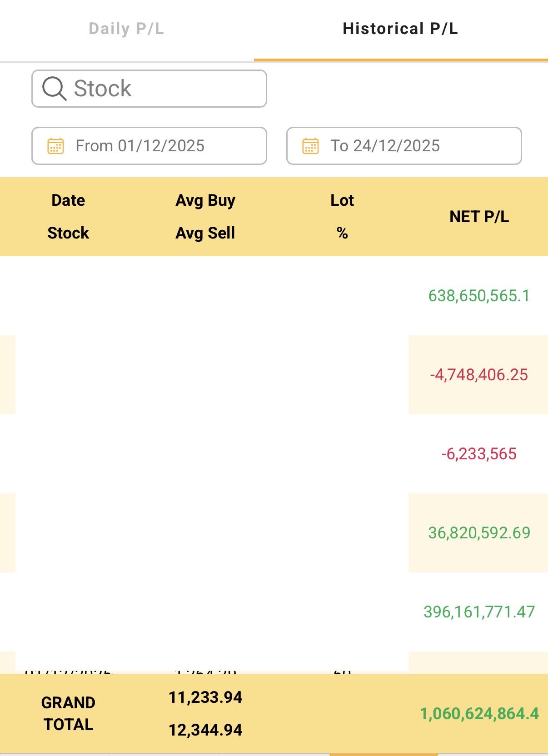Click the grand total 1,060,624,864.4 value
The height and width of the screenshot is (756, 548).
[x=479, y=714]
